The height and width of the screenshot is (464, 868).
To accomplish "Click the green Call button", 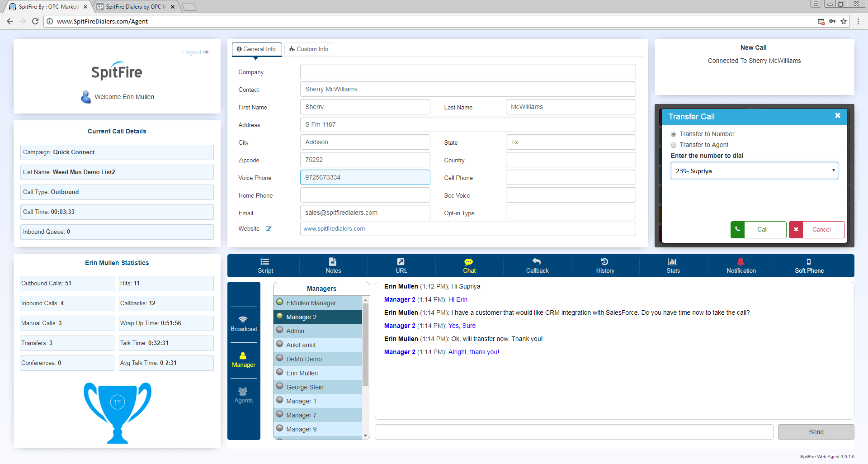I will [758, 229].
